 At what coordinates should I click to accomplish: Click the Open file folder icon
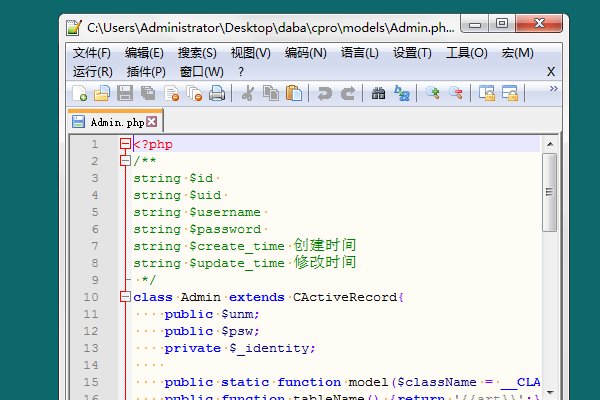[102, 93]
